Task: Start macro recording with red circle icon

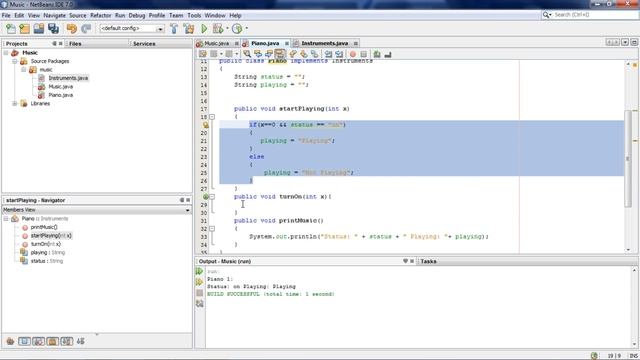Action: (x=353, y=54)
